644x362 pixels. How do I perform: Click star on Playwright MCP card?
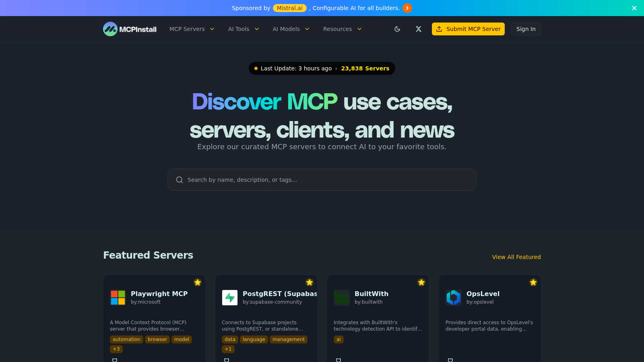tap(198, 282)
